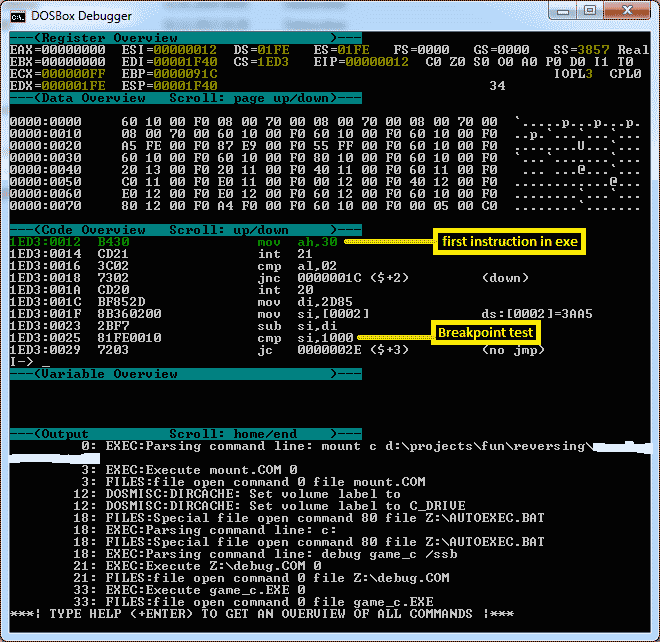
Task: Click output line 'debug game_c /ssb'
Action: click(282, 554)
